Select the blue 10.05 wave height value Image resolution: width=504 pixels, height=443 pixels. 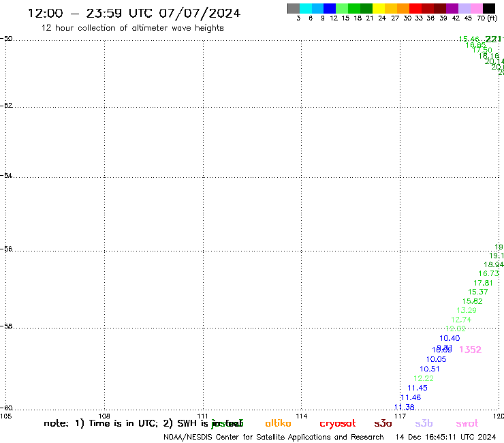(x=436, y=359)
